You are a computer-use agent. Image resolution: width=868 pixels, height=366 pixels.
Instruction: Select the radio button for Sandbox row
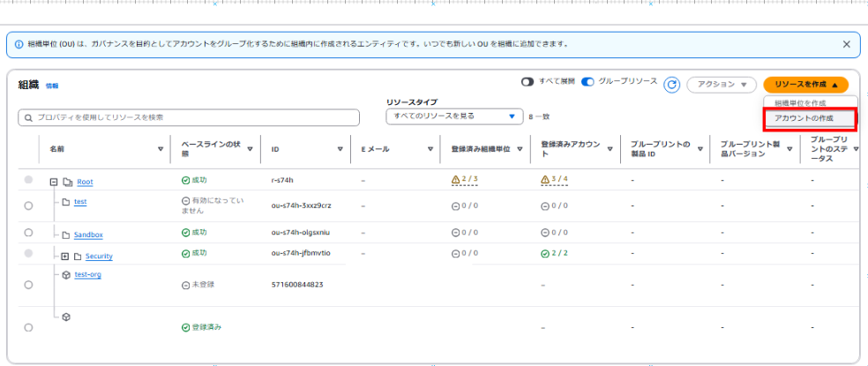pyautogui.click(x=28, y=232)
